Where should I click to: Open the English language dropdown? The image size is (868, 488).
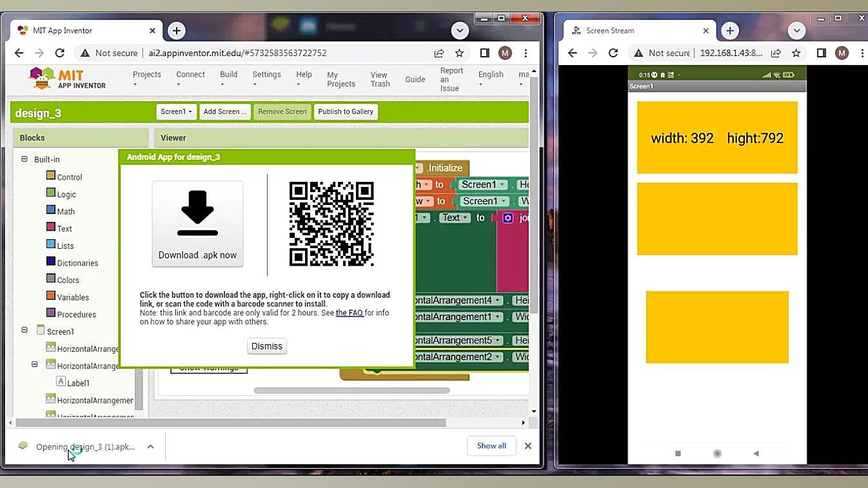(x=491, y=79)
